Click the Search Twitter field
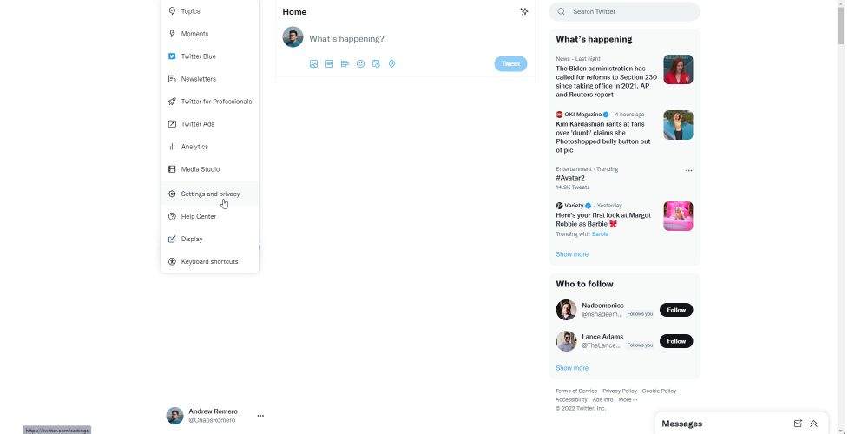Image resolution: width=868 pixels, height=434 pixels. click(x=624, y=11)
